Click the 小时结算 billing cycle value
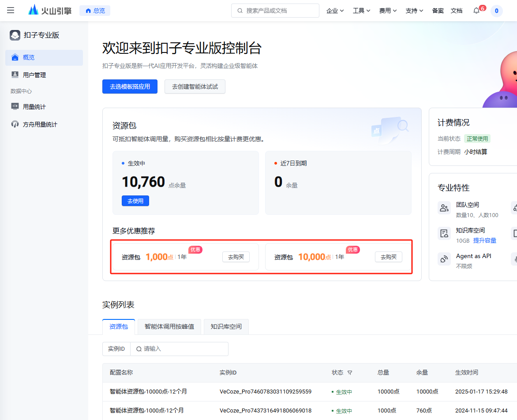The height and width of the screenshot is (420, 517). pos(476,152)
